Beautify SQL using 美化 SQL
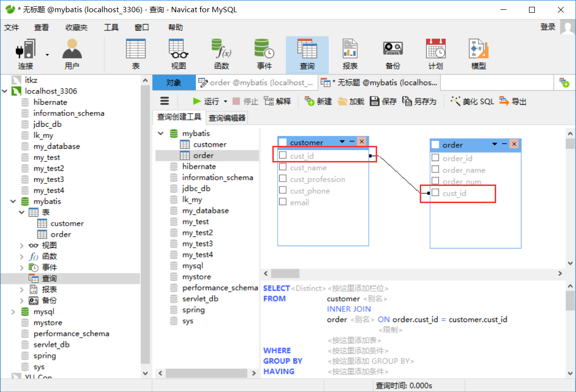Image resolution: width=576 pixels, height=392 pixels. click(472, 101)
